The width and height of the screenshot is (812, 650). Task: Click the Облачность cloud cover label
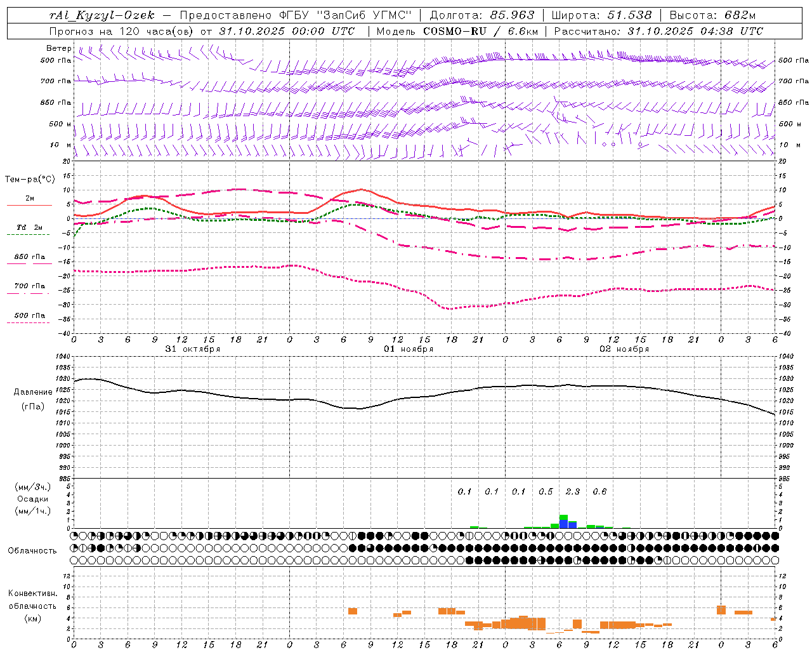pyautogui.click(x=32, y=550)
